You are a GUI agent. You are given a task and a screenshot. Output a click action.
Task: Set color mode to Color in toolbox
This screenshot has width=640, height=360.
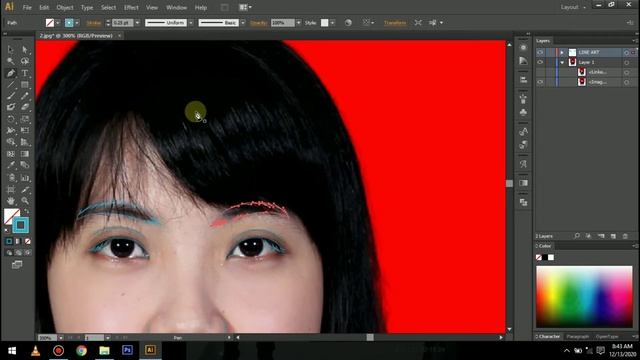point(9,241)
